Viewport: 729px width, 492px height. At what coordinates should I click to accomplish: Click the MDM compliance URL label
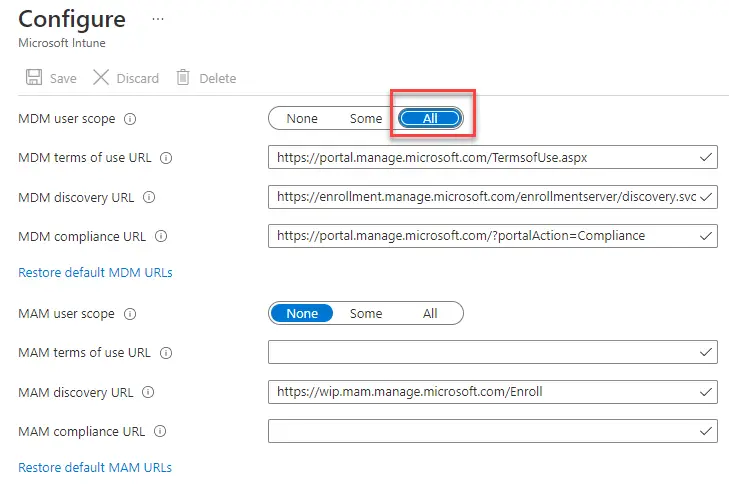pyautogui.click(x=82, y=237)
